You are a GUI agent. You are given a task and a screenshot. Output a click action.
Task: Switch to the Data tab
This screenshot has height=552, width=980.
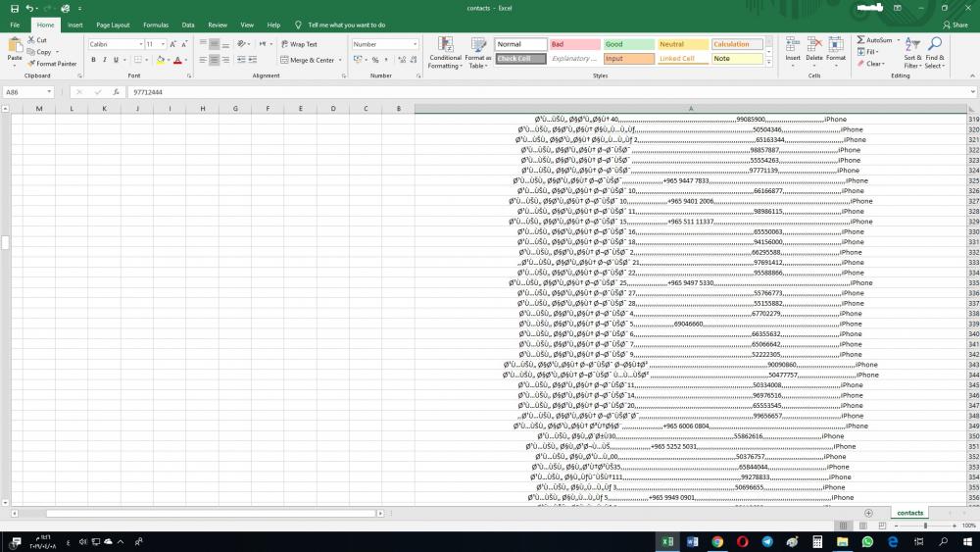click(x=188, y=25)
